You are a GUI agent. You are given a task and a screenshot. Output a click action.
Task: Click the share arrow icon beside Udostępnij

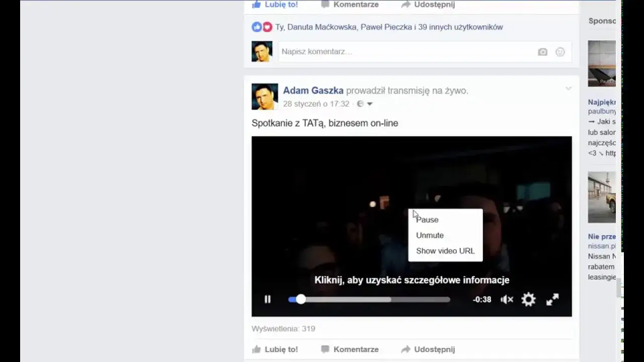[x=405, y=349]
